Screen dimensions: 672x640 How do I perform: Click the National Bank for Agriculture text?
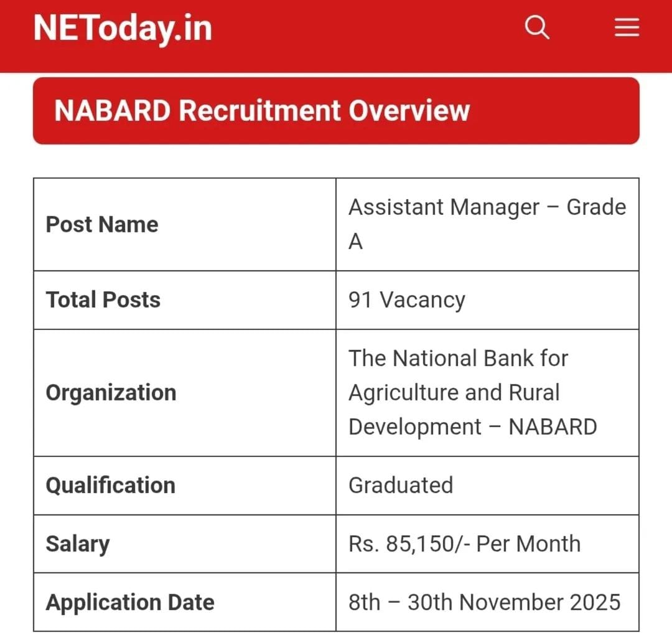pyautogui.click(x=458, y=359)
